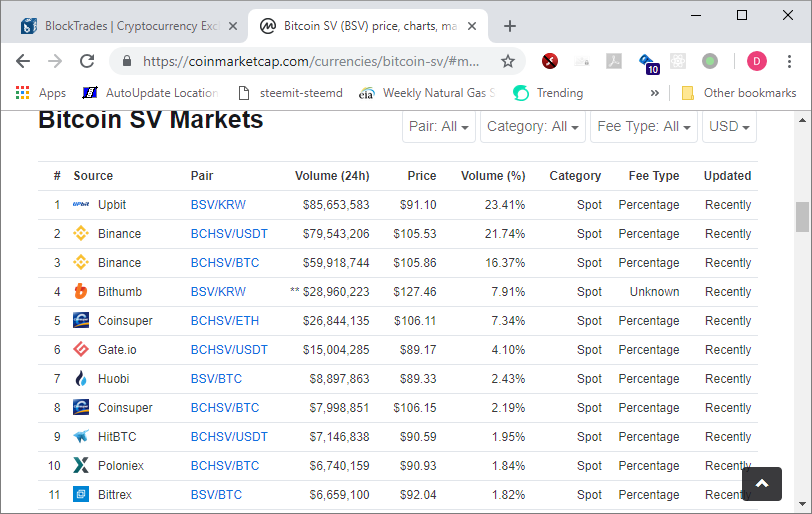The width and height of the screenshot is (812, 514).
Task: Expand the Fee Type: All dropdown
Action: tap(644, 126)
